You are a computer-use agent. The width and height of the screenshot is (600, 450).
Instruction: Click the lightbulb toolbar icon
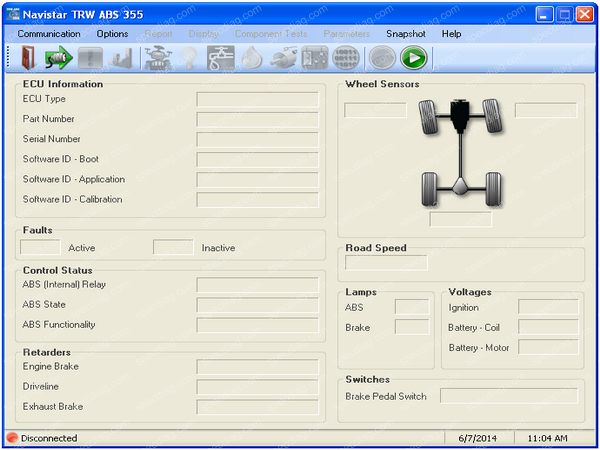[x=188, y=58]
